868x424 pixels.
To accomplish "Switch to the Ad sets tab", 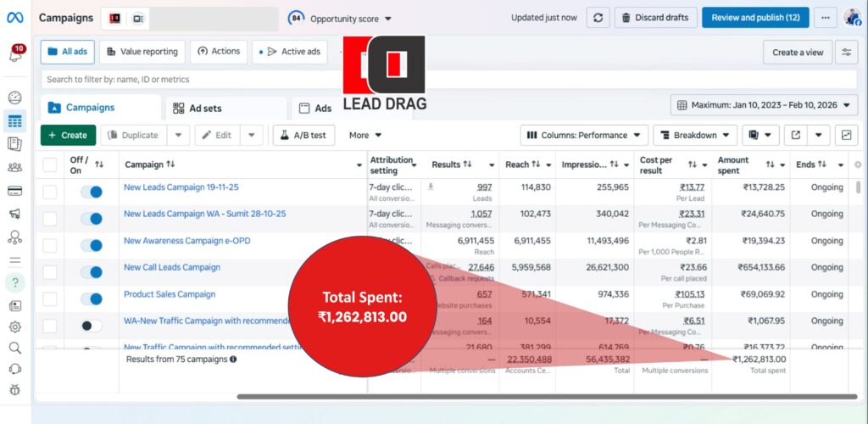I will click(204, 109).
